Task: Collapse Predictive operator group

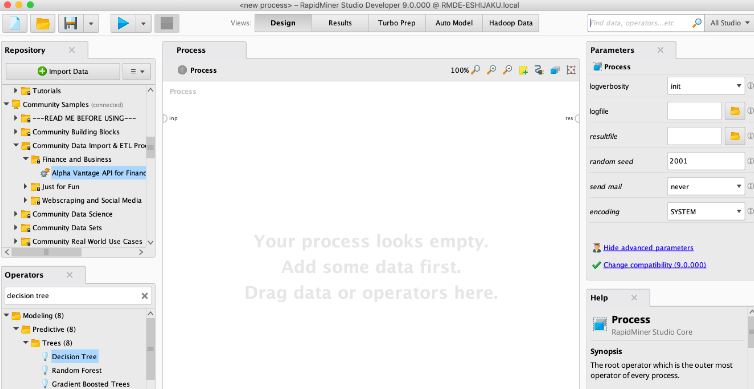Action: (16, 329)
